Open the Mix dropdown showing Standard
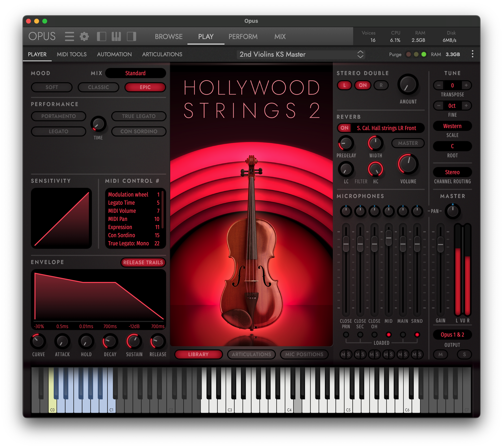The width and height of the screenshot is (503, 448). [135, 73]
